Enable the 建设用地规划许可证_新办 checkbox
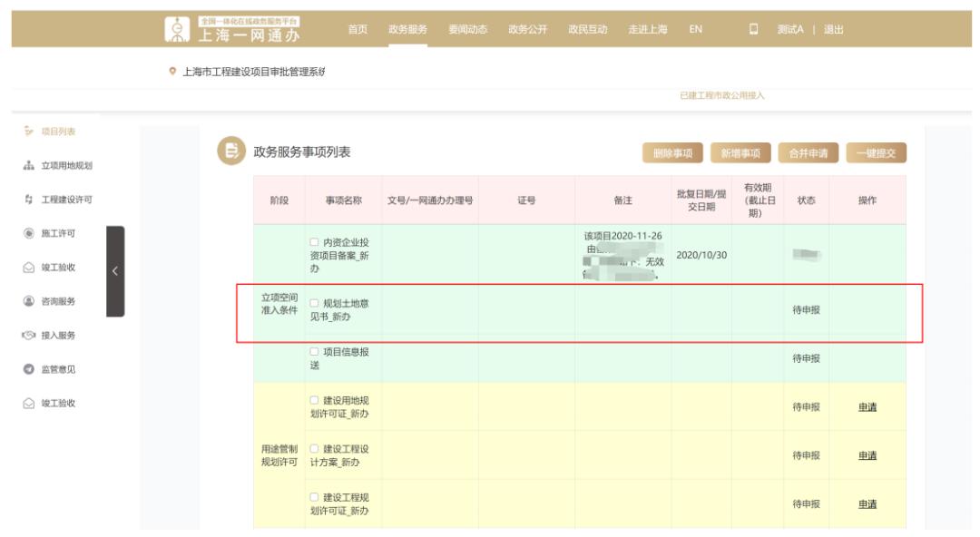Image resolution: width=980 pixels, height=537 pixels. pos(314,400)
